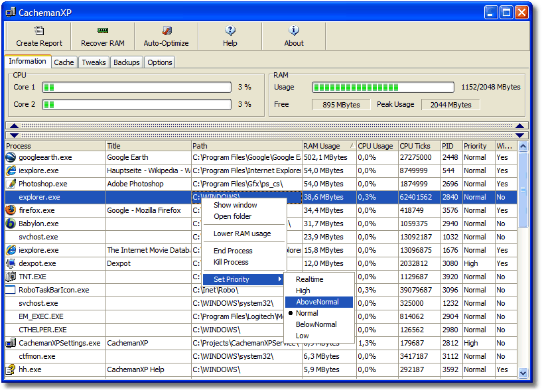Screen dimensions: 542x392
Task: Choose Normal priority radio option
Action: (x=306, y=313)
